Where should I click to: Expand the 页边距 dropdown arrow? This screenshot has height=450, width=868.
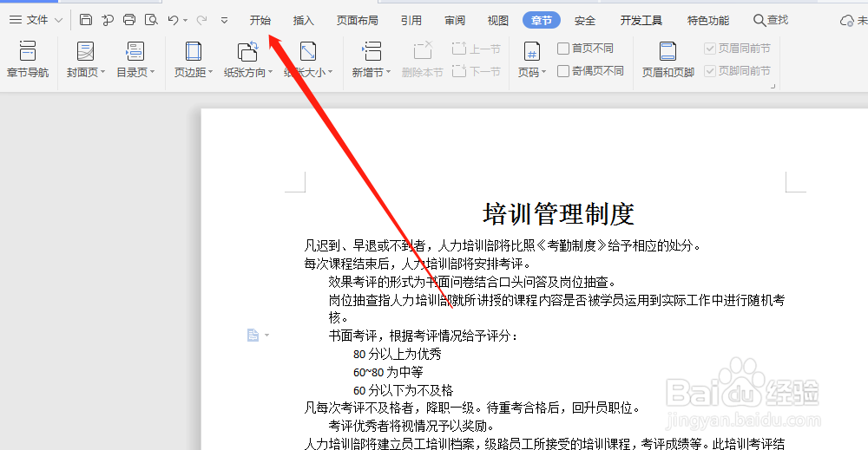coord(211,72)
